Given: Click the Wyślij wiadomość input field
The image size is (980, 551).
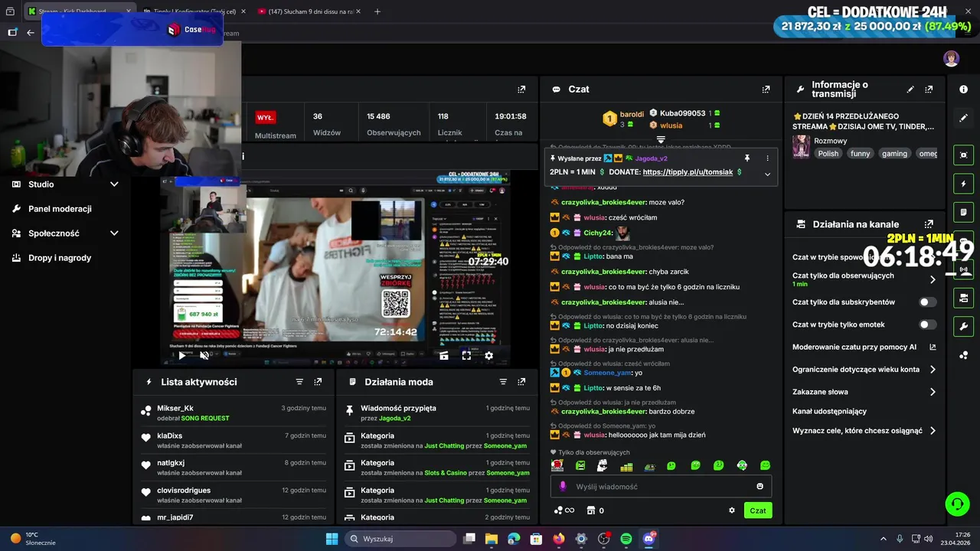Looking at the screenshot, I should pyautogui.click(x=661, y=487).
